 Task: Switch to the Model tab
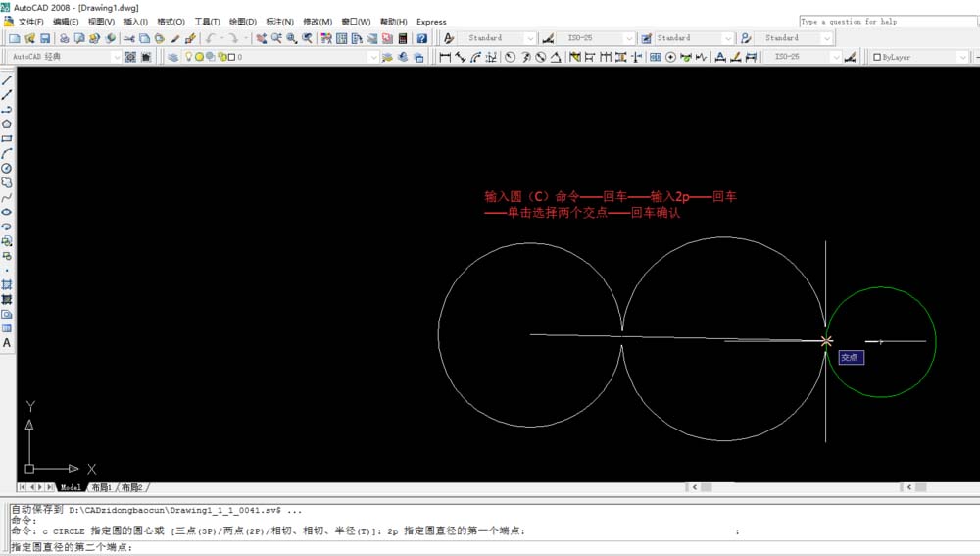(71, 487)
